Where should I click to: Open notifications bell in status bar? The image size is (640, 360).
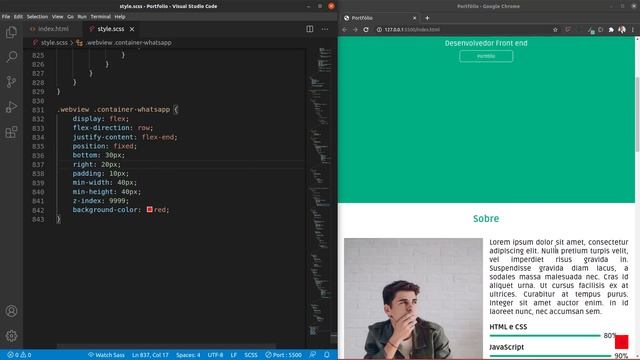327,355
